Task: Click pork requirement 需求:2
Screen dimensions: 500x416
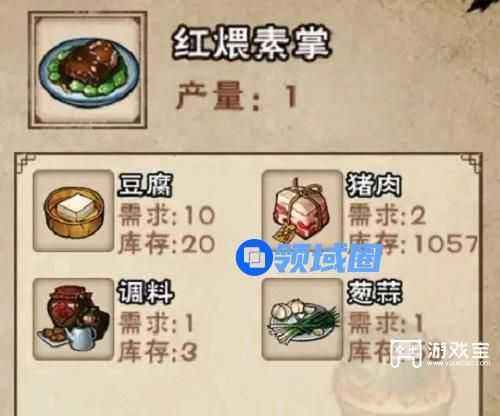Action: (387, 215)
